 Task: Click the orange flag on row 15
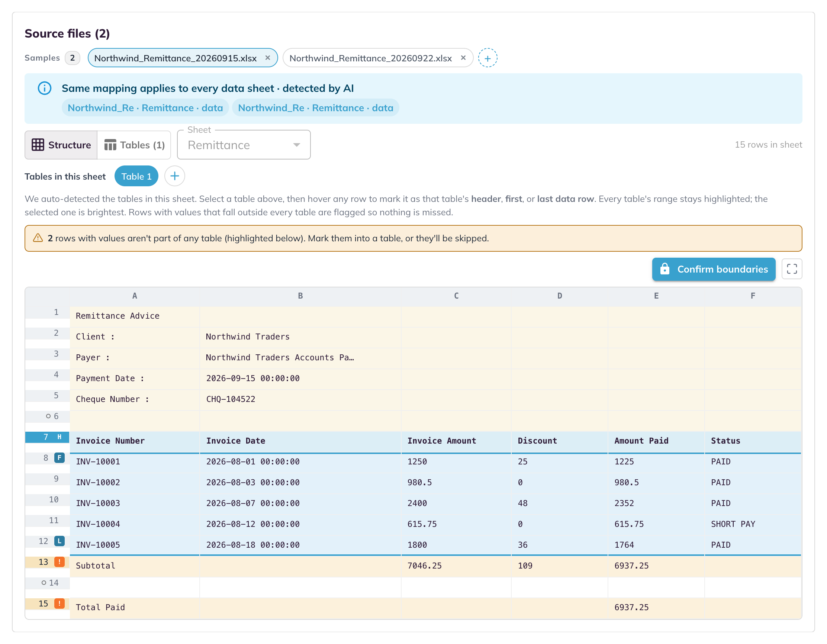pyautogui.click(x=59, y=603)
